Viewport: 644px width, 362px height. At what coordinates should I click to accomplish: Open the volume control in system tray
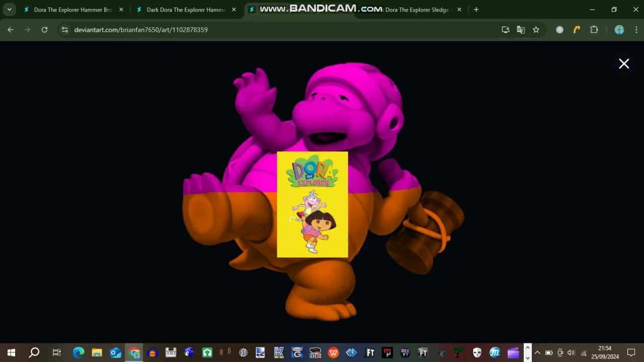pyautogui.click(x=571, y=352)
